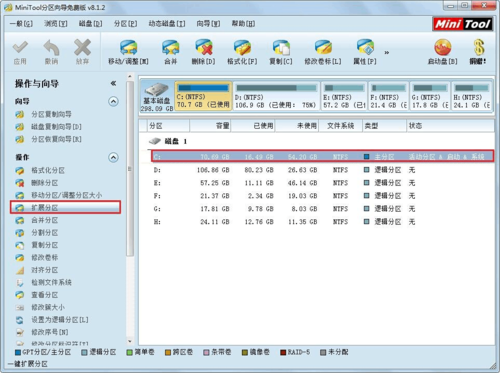The image size is (500, 373).
Task: Collapse the 操作 section chevron
Action: pos(113,157)
